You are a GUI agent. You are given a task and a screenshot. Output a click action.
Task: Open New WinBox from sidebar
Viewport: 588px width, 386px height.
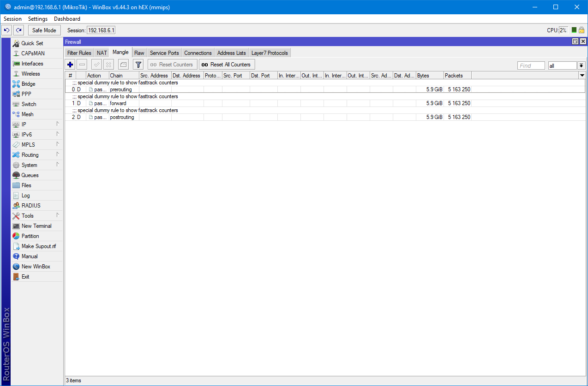[37, 267]
